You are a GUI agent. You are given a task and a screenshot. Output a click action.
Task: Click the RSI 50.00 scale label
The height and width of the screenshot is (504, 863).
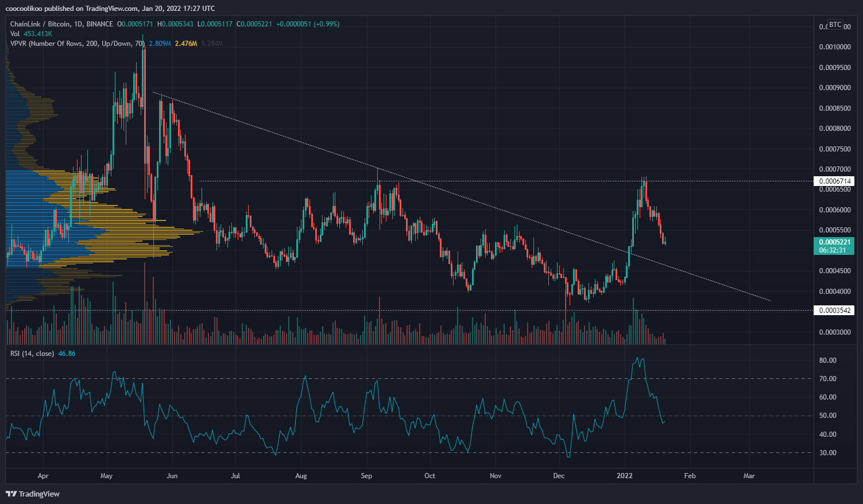click(828, 416)
